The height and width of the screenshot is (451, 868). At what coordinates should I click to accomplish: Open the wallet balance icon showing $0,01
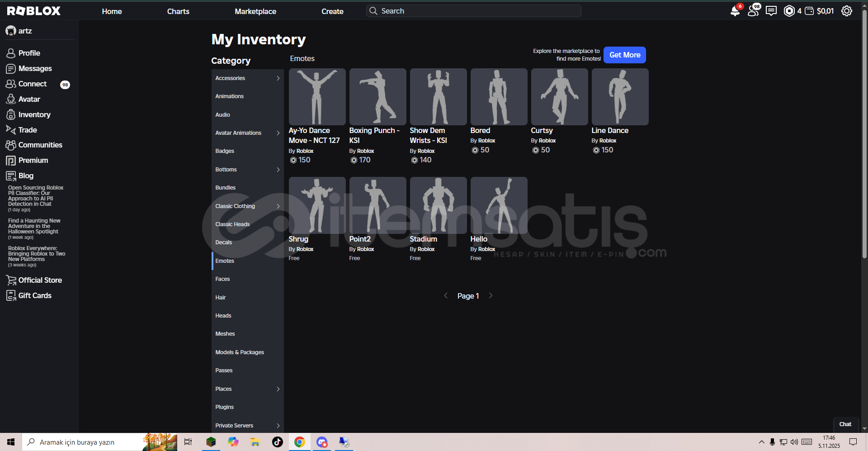(x=809, y=11)
